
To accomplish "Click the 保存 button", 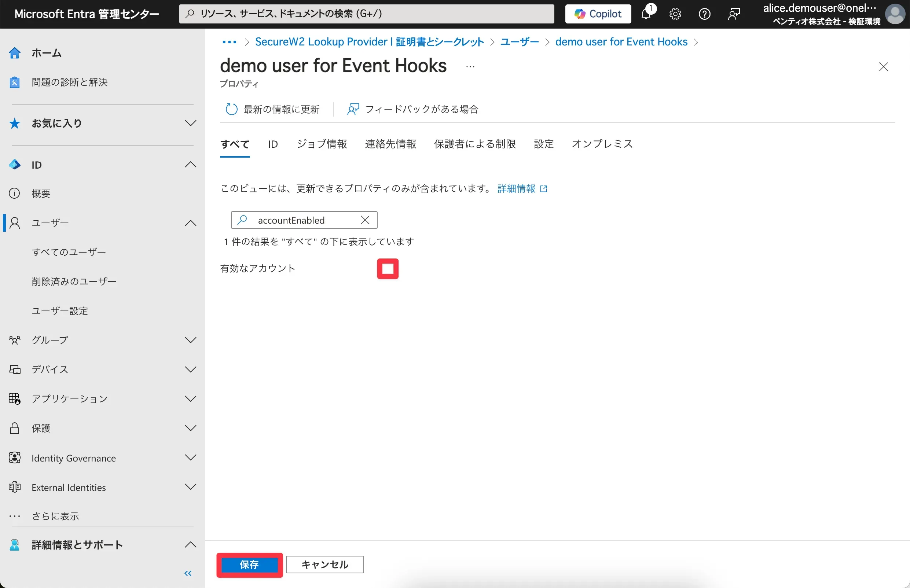I will [x=249, y=565].
